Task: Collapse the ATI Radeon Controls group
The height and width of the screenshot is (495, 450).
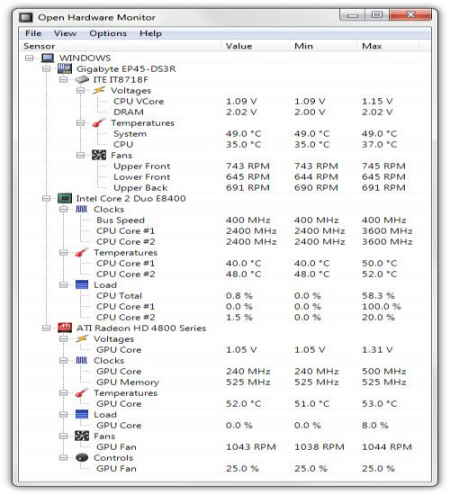Action: 63,458
